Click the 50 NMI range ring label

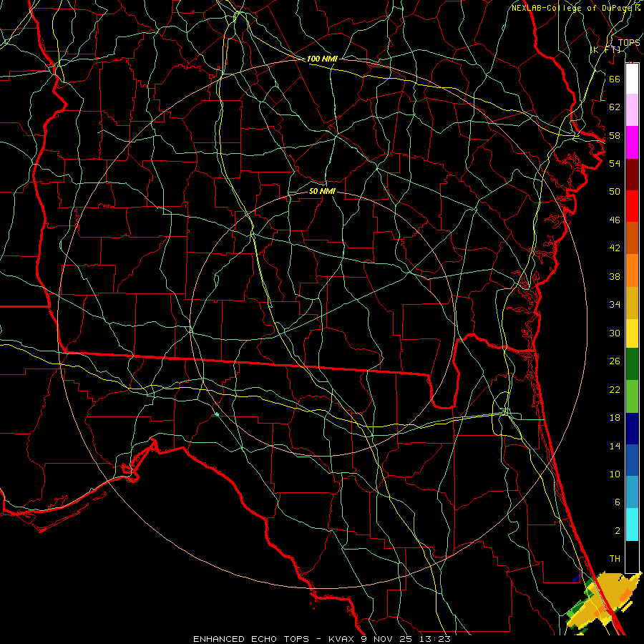[322, 191]
